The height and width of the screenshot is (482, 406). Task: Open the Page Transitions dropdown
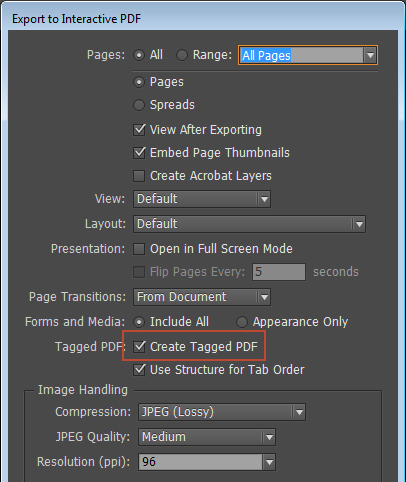click(202, 297)
